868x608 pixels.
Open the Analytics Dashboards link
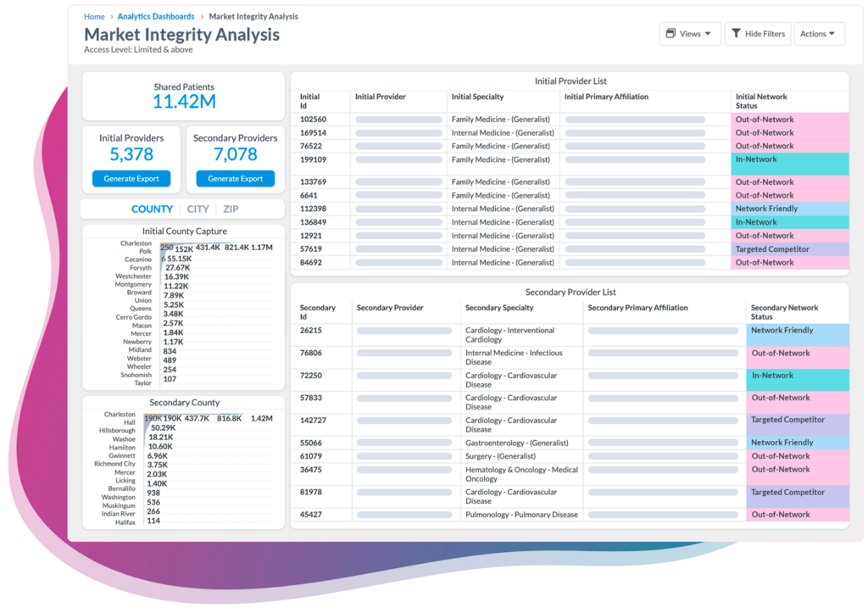[x=156, y=16]
